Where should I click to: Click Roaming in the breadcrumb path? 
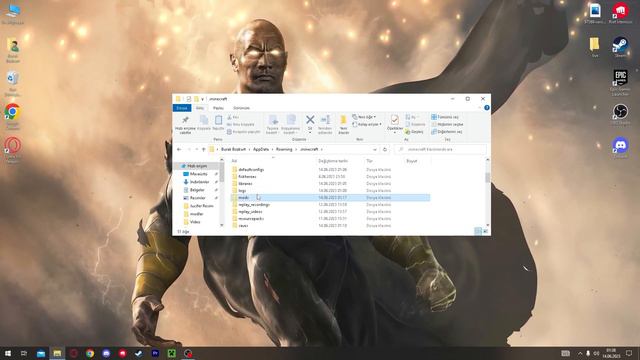pos(284,150)
